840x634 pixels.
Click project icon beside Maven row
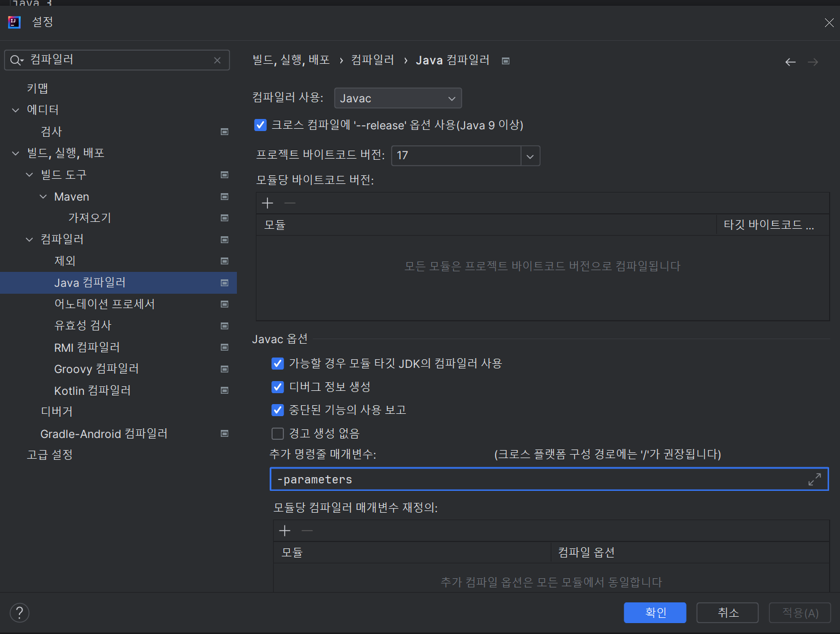tap(225, 197)
